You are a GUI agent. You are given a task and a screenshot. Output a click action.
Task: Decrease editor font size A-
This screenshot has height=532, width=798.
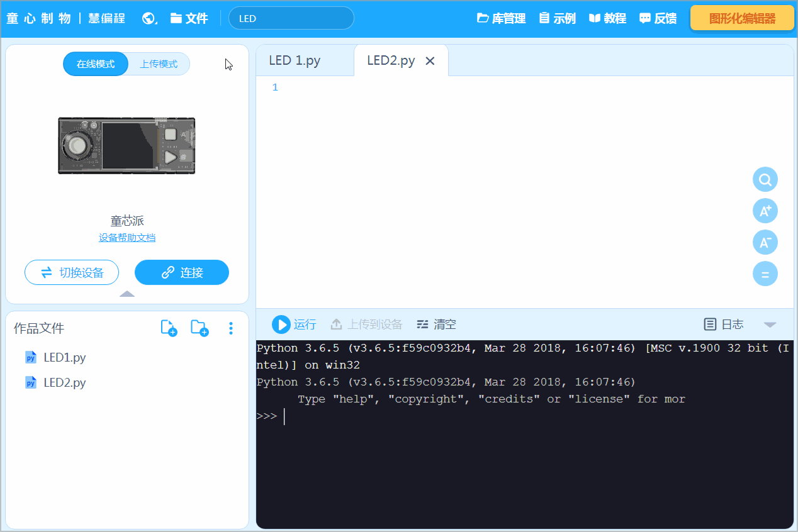765,243
